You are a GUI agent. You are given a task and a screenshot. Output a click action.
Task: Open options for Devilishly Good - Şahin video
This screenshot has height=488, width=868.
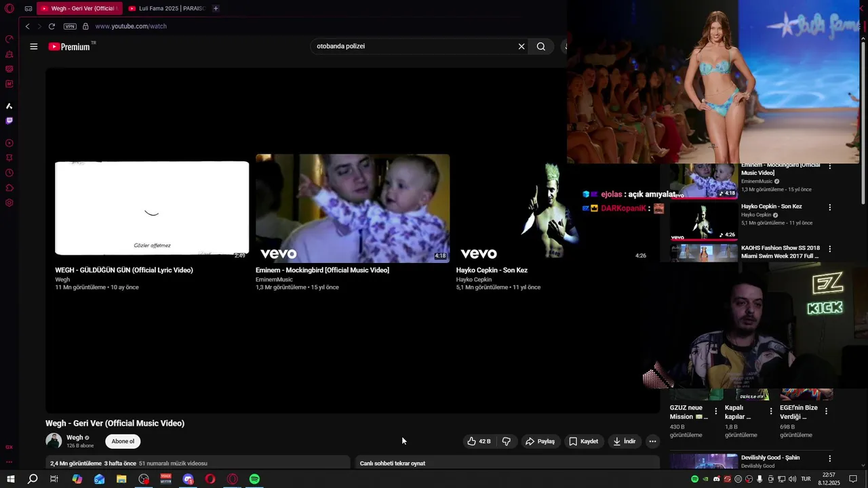[x=829, y=459]
